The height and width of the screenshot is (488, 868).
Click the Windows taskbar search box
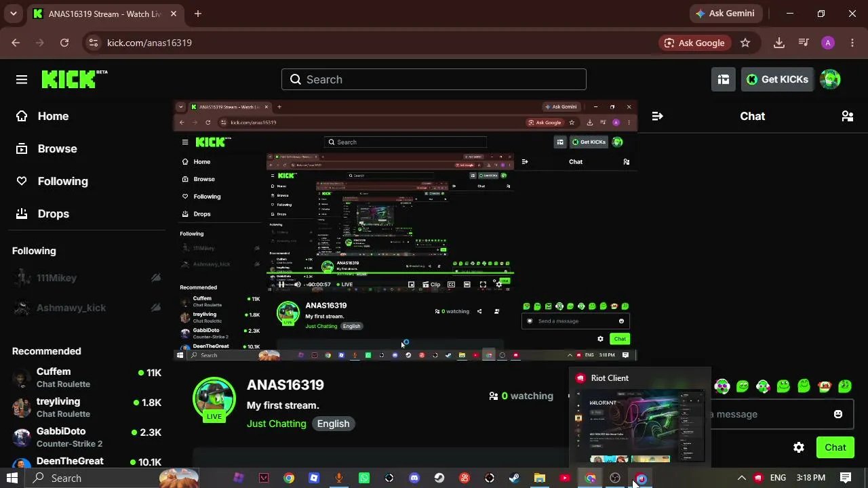pos(112,478)
